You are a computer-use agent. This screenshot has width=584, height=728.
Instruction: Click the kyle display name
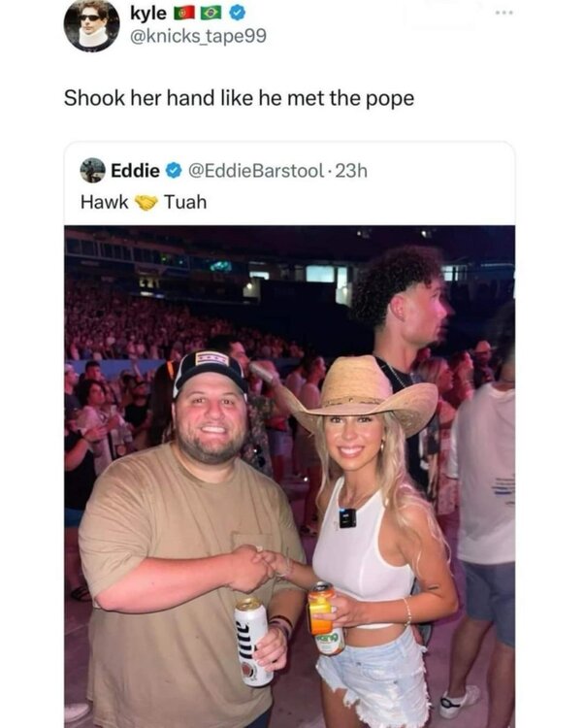tap(148, 13)
